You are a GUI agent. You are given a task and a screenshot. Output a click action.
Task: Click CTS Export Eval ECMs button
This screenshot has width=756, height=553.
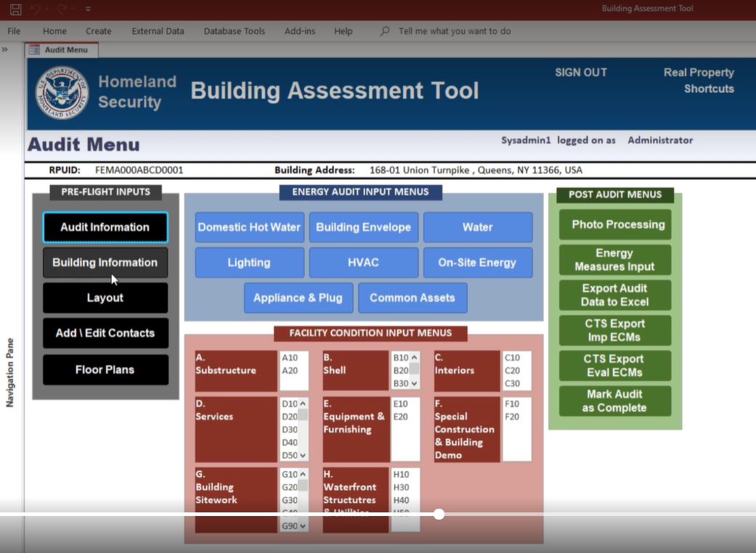(x=615, y=366)
